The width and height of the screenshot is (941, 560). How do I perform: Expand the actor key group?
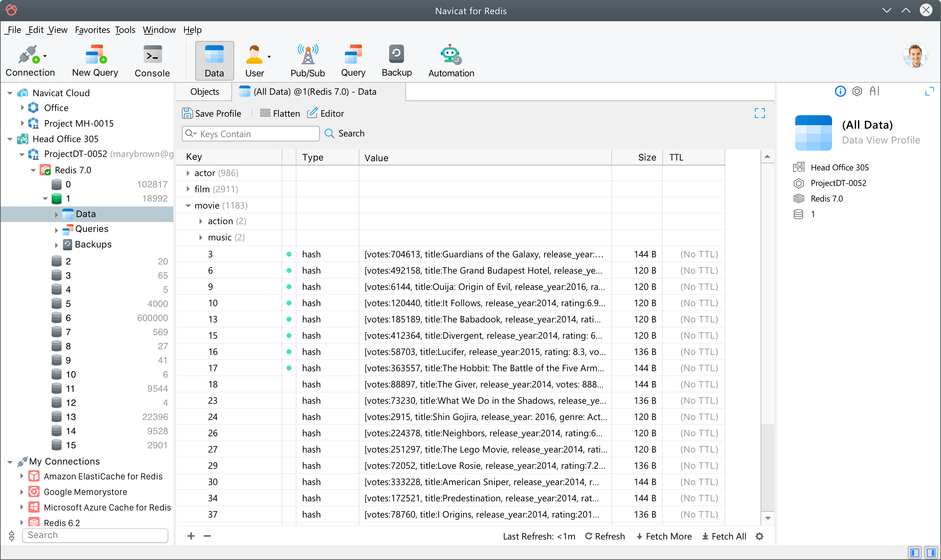point(188,173)
